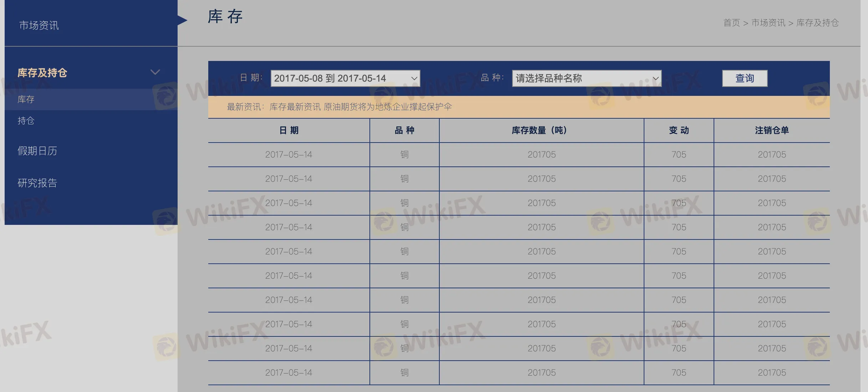Open 假期日历 sidebar section
The height and width of the screenshot is (392, 868).
[x=37, y=151]
